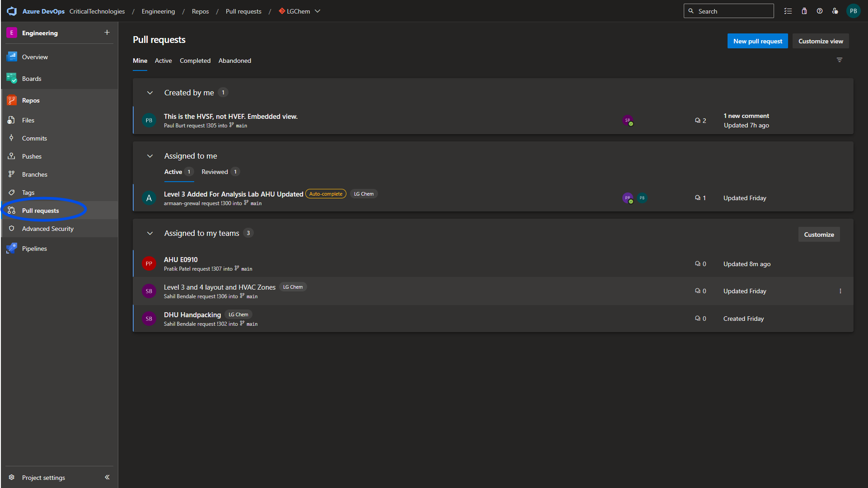The width and height of the screenshot is (868, 488).
Task: Select the Reviewed sub-tab
Action: coord(215,172)
